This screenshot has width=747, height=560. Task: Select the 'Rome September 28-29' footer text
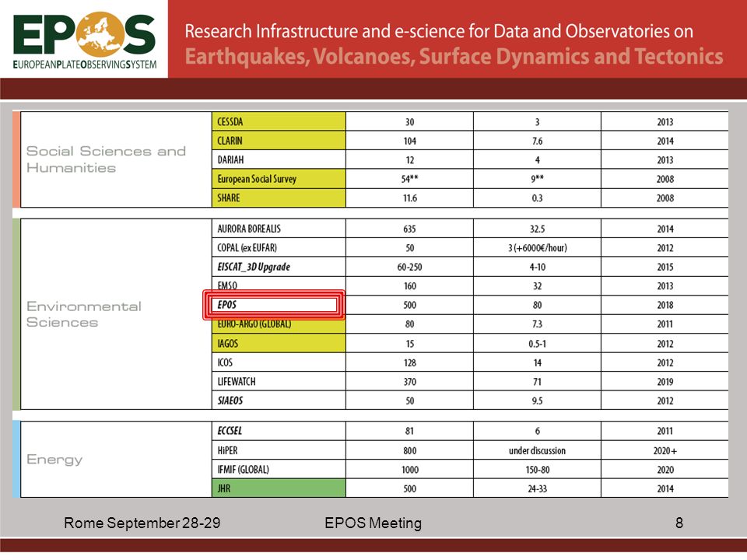(x=142, y=523)
